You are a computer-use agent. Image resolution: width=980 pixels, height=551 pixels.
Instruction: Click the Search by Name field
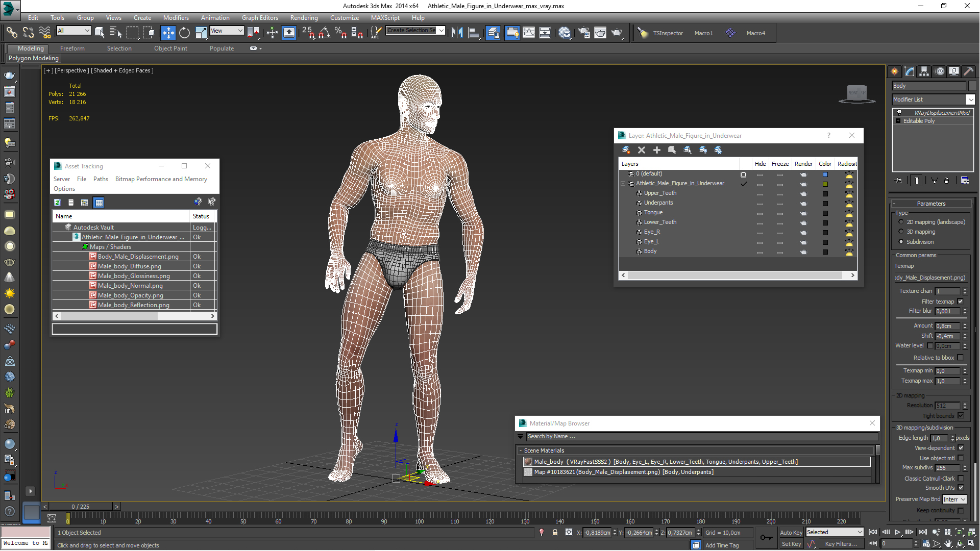click(699, 437)
